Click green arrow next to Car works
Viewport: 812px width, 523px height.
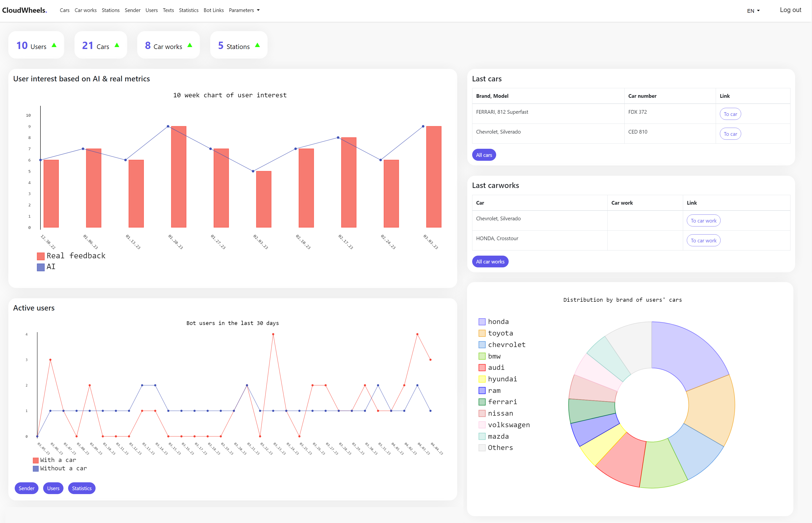(190, 45)
